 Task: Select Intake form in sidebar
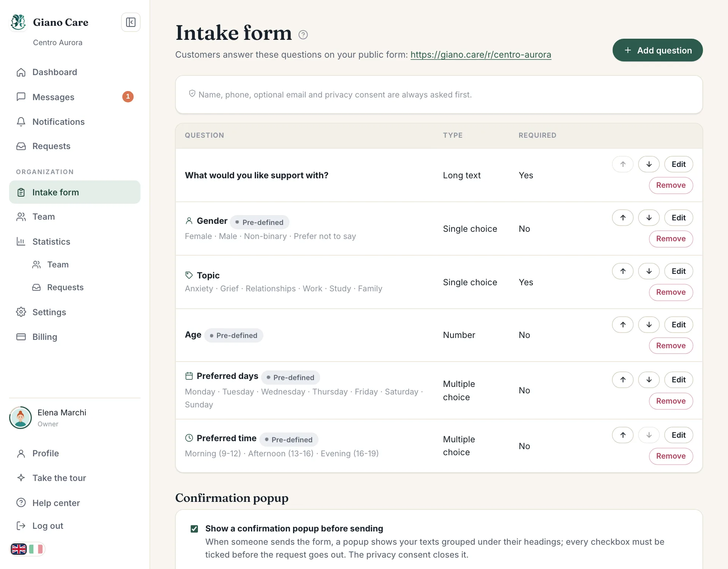pyautogui.click(x=75, y=192)
